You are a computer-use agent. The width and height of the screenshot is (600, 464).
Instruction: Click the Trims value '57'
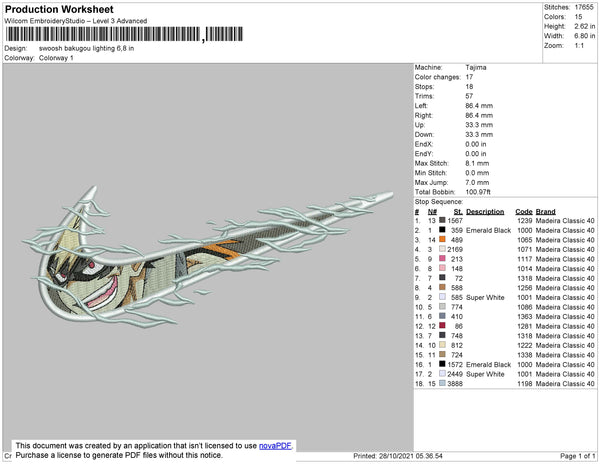[469, 96]
